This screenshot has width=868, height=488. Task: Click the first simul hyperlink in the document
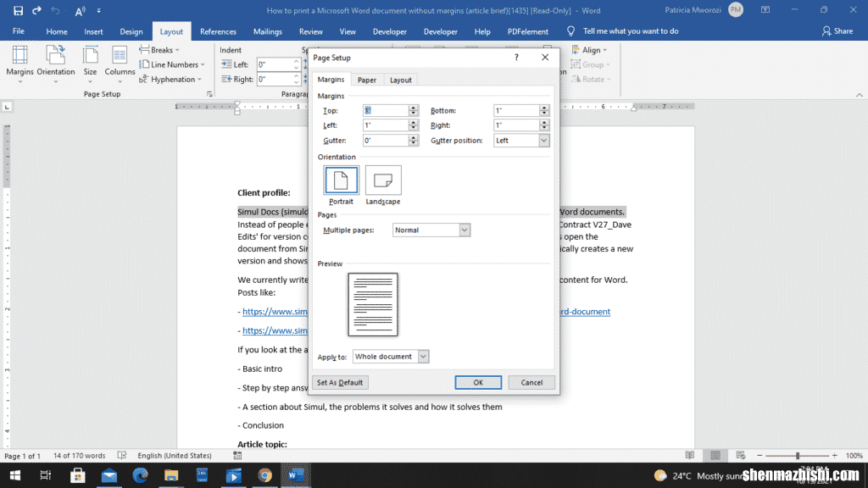point(275,312)
